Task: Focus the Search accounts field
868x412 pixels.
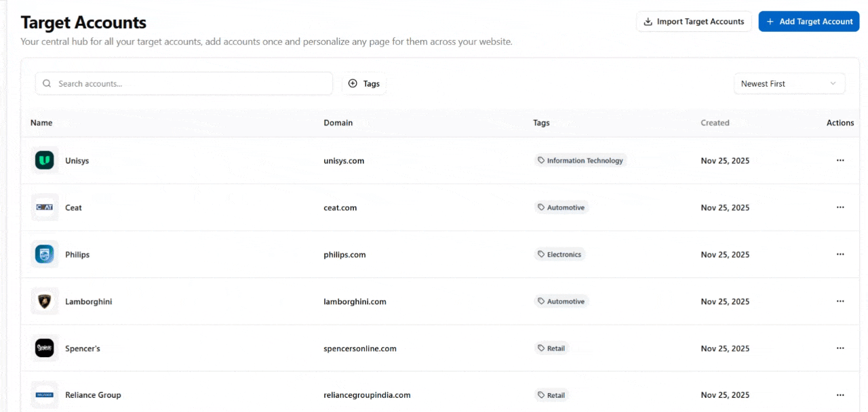Action: [184, 83]
